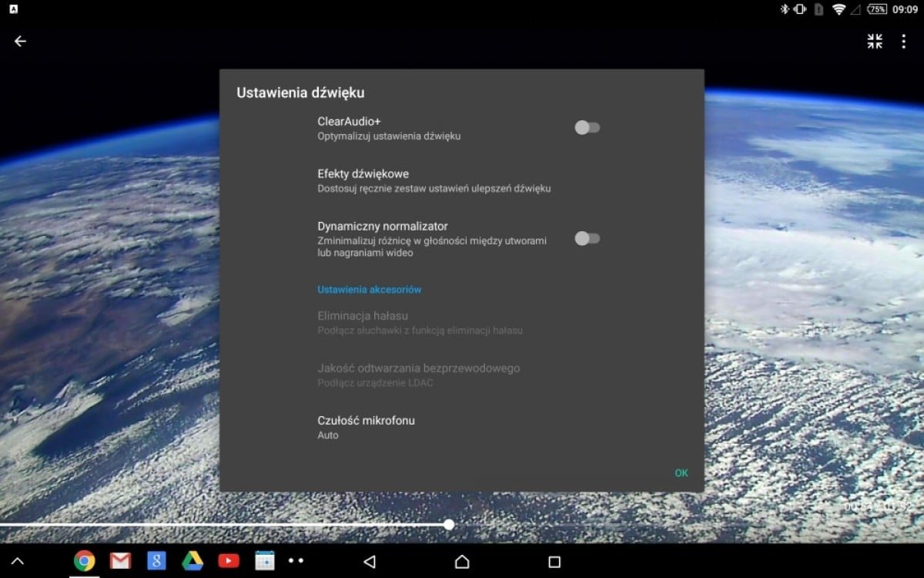The width and height of the screenshot is (924, 578).
Task: Open the three-dot overflow menu
Action: (904, 42)
